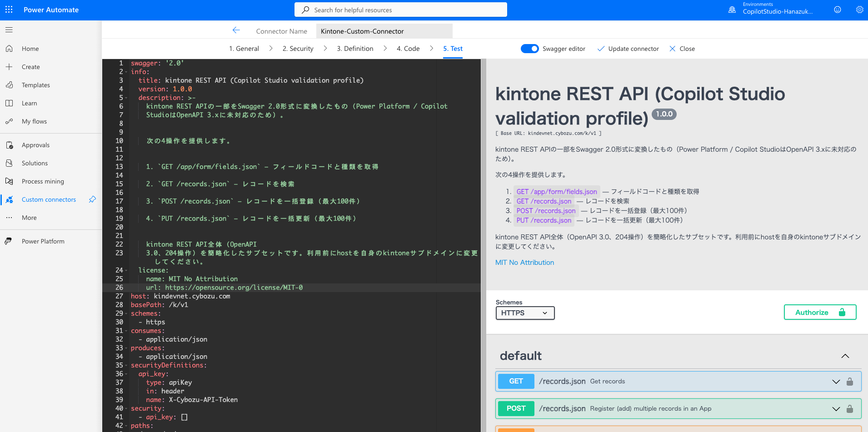Click the Power Platform icon

tap(8, 241)
